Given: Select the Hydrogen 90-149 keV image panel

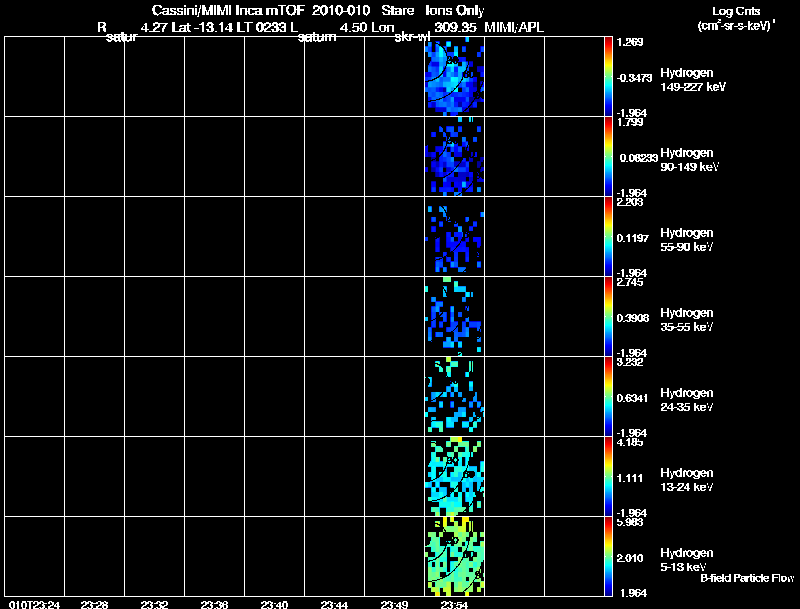Looking at the screenshot, I should click(454, 157).
